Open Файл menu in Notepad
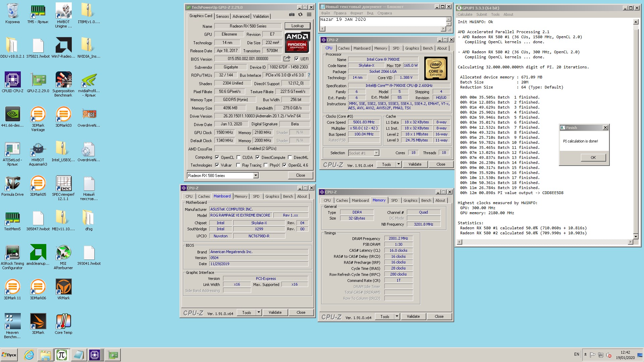The image size is (644, 362). [325, 13]
